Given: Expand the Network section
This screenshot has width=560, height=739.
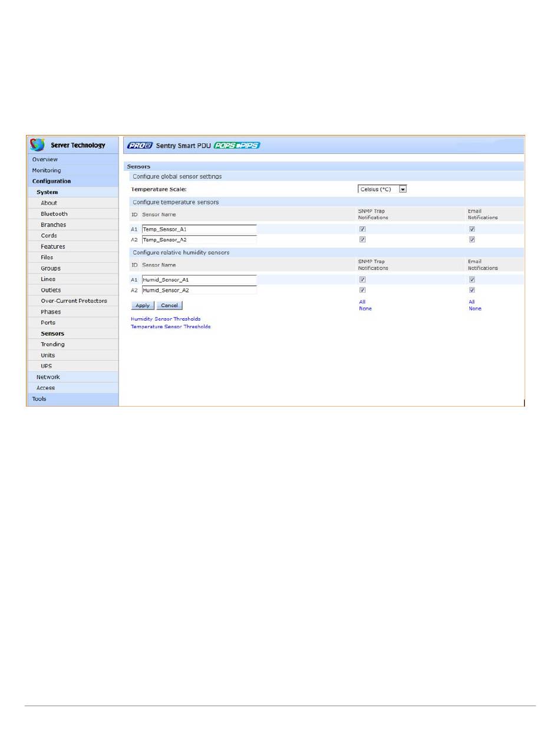Looking at the screenshot, I should tap(73, 377).
